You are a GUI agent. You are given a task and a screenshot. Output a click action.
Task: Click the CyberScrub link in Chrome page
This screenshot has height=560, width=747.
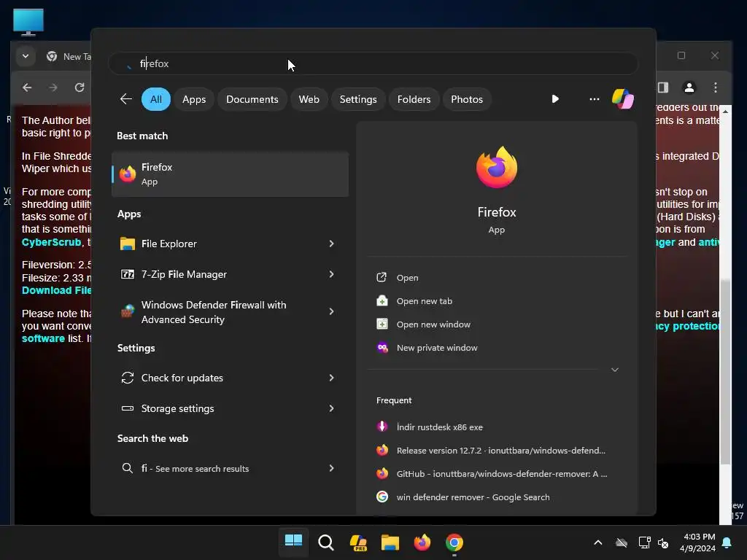coord(52,242)
